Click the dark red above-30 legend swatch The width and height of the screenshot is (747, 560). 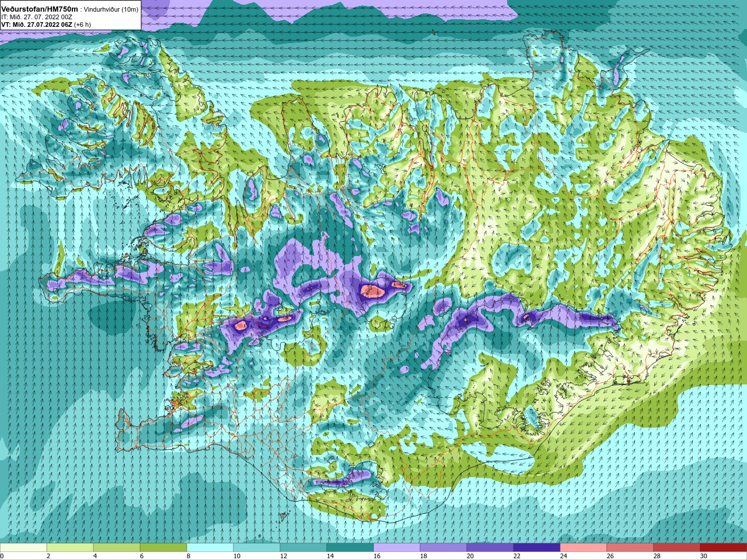(x=724, y=548)
